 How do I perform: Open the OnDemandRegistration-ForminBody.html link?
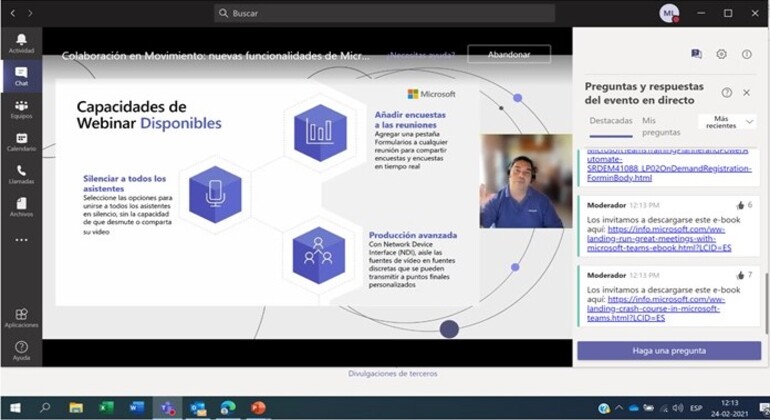pyautogui.click(x=669, y=164)
